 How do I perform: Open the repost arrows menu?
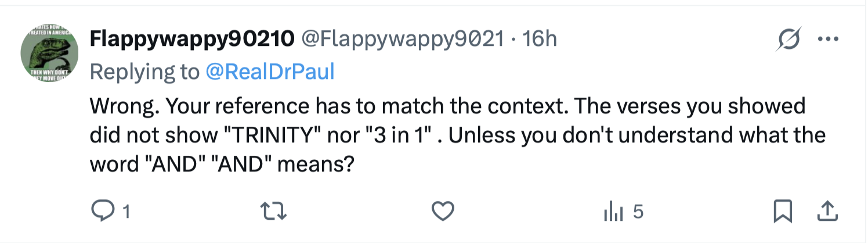pyautogui.click(x=272, y=211)
